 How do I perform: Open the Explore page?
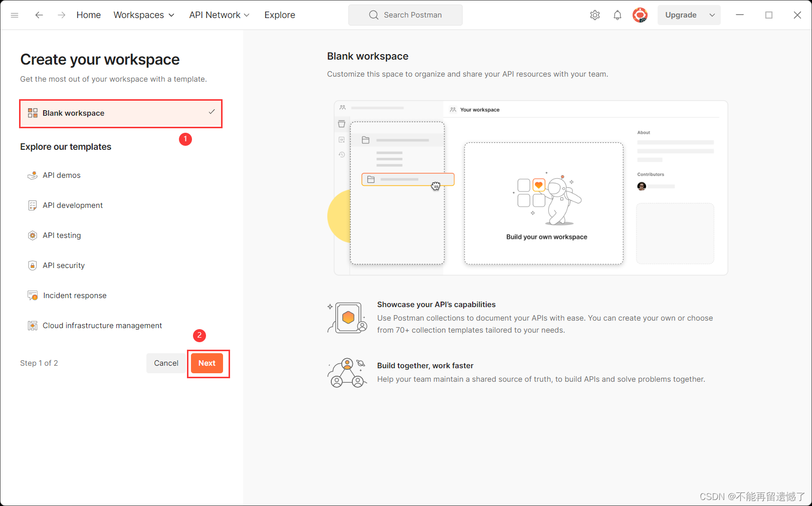point(280,15)
